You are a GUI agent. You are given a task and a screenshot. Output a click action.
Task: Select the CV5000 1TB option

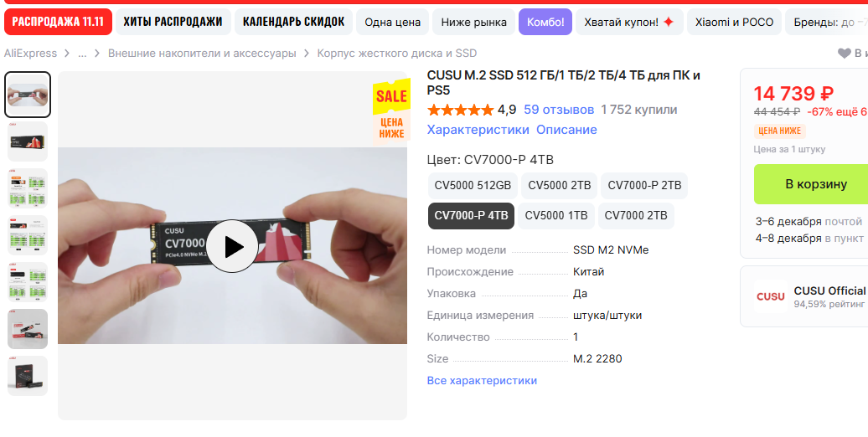[556, 216]
